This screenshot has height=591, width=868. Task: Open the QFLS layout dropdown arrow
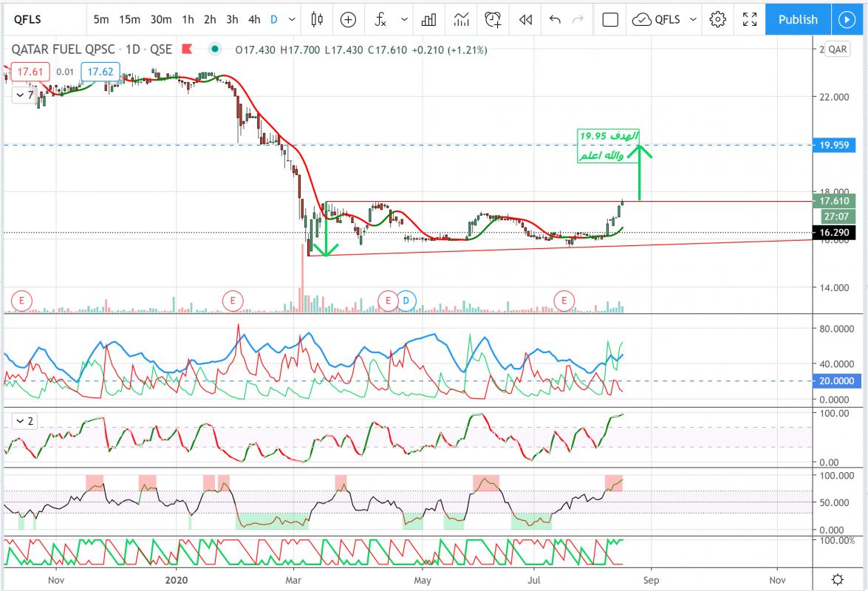(x=692, y=19)
